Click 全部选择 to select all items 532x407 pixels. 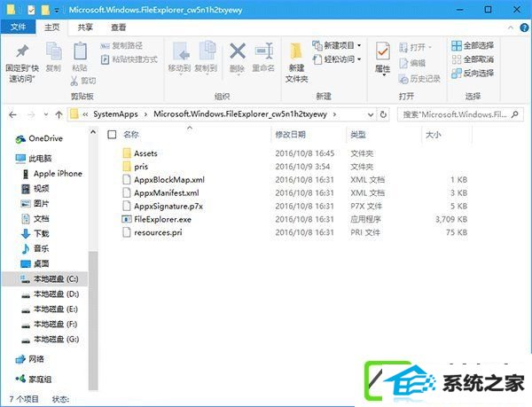(x=473, y=45)
